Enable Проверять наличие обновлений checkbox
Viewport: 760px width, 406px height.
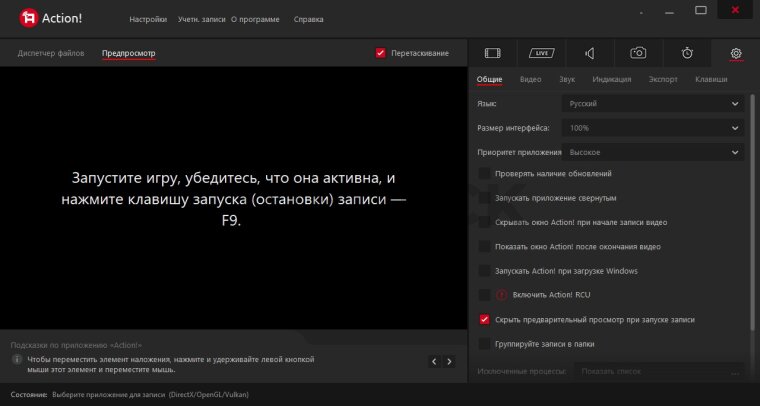(x=485, y=174)
